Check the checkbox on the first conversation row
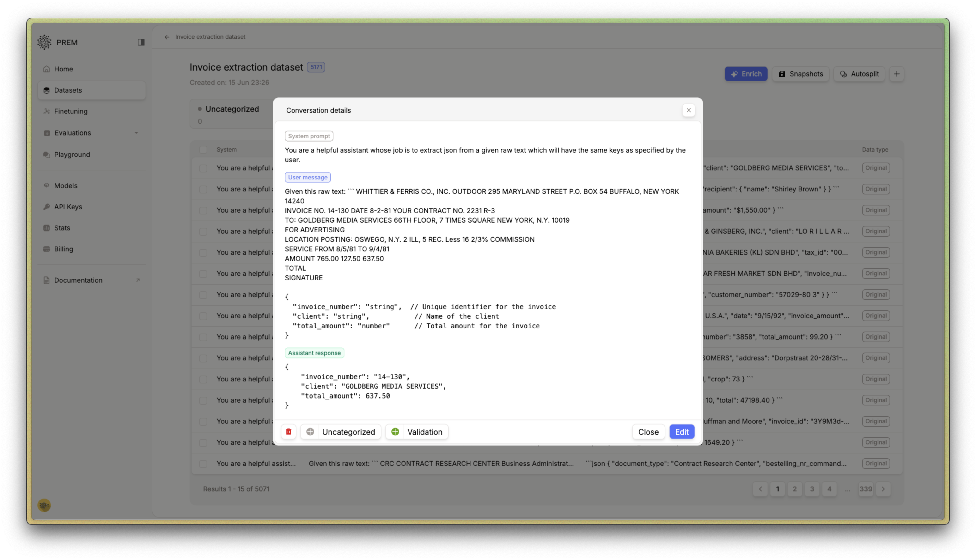 [203, 168]
